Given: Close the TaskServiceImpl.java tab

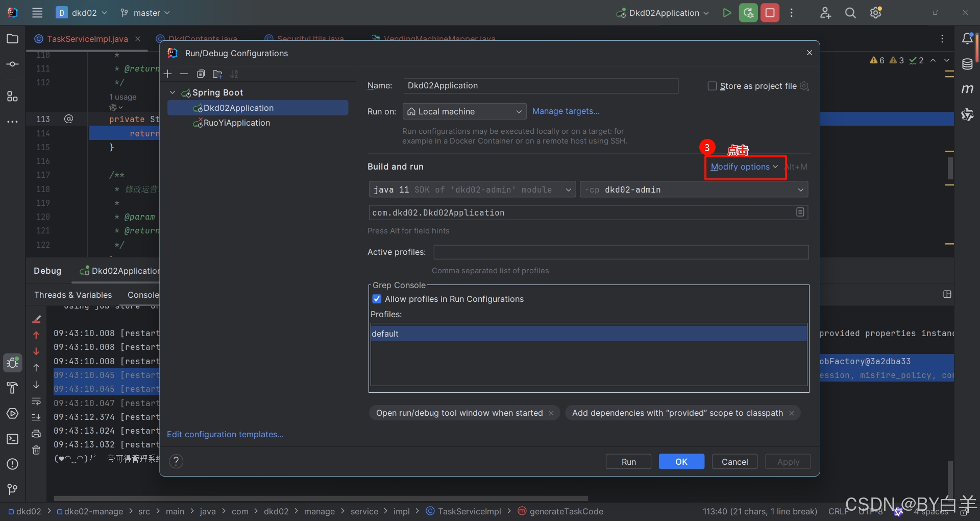Looking at the screenshot, I should pos(138,39).
